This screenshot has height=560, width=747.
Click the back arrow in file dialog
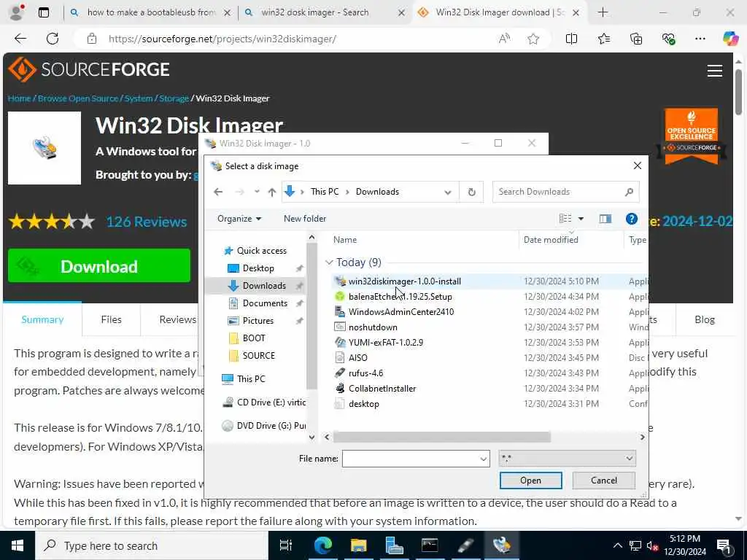click(218, 192)
